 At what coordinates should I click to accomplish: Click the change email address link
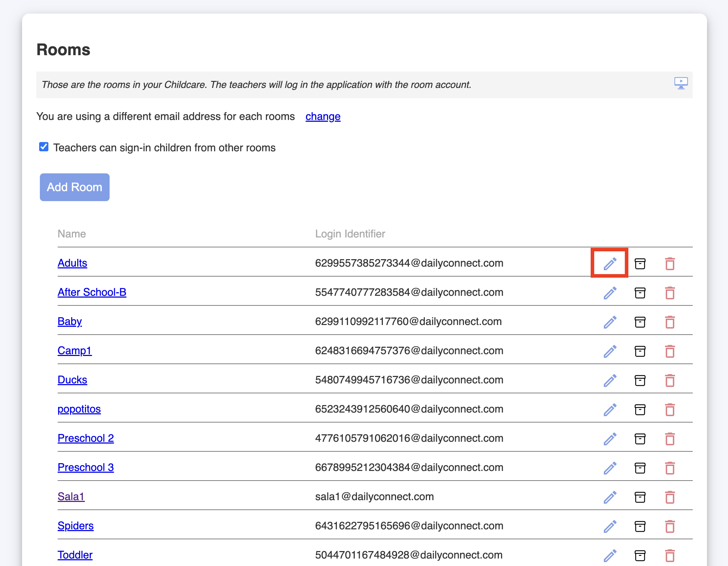(x=323, y=116)
